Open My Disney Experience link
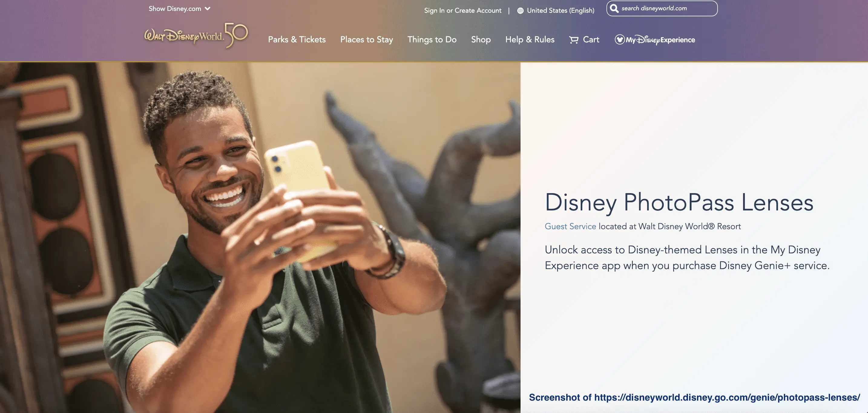The height and width of the screenshot is (413, 868). click(655, 40)
